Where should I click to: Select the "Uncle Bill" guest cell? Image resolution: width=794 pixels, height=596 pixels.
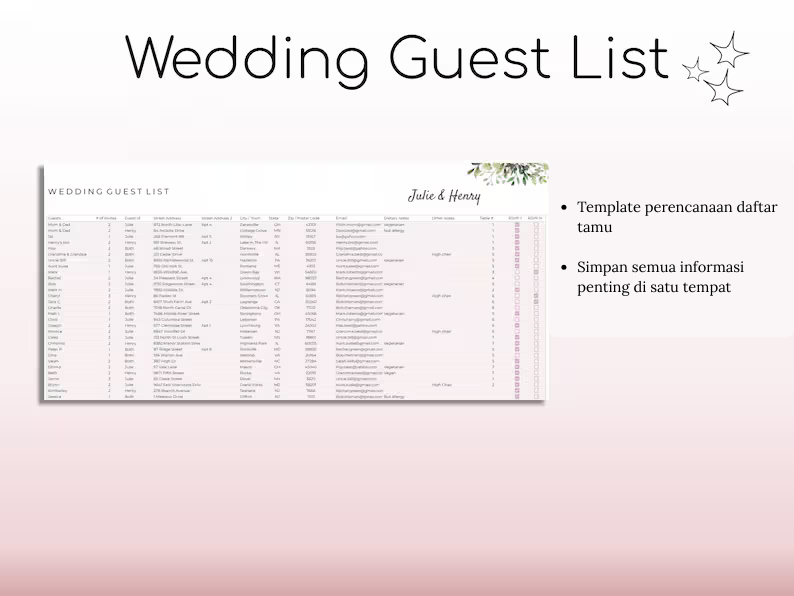(57, 260)
